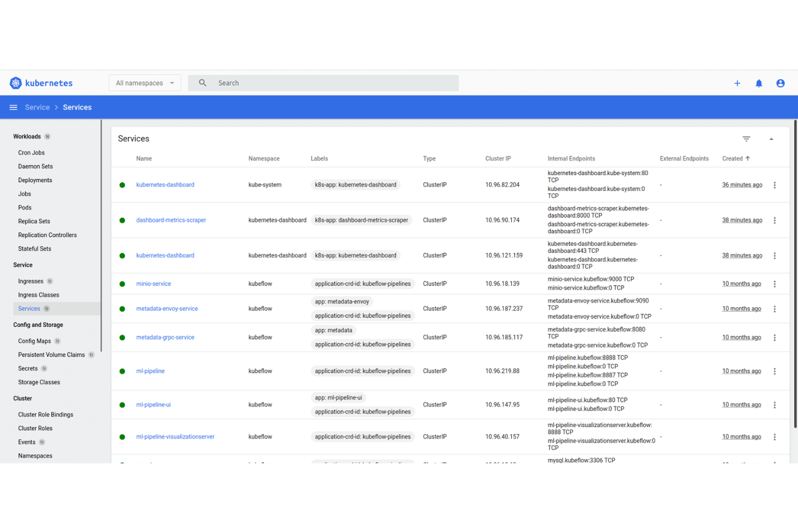Collapse the Services panel with the caret
This screenshot has height=532, width=798.
[x=772, y=139]
